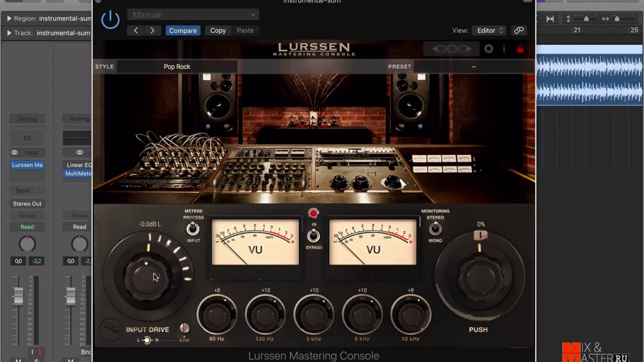Click the 60 Hz EQ knob
The image size is (644, 362).
pyautogui.click(x=217, y=315)
